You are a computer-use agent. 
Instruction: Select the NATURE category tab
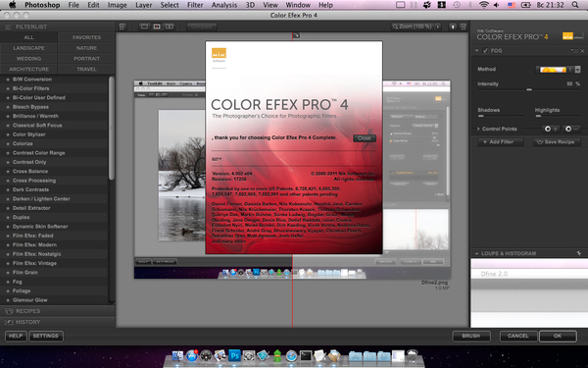[x=86, y=48]
